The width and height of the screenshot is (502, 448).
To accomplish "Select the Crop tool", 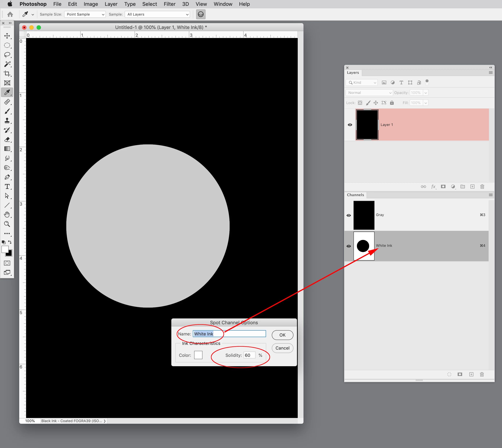I will click(7, 74).
